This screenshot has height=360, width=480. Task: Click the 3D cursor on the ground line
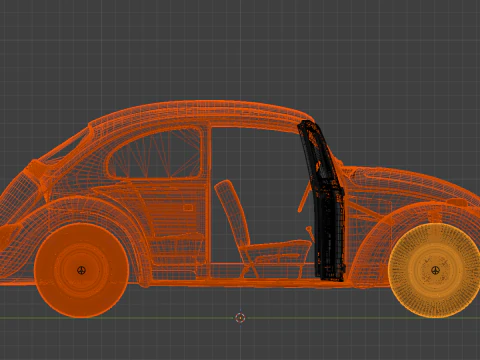(240, 318)
